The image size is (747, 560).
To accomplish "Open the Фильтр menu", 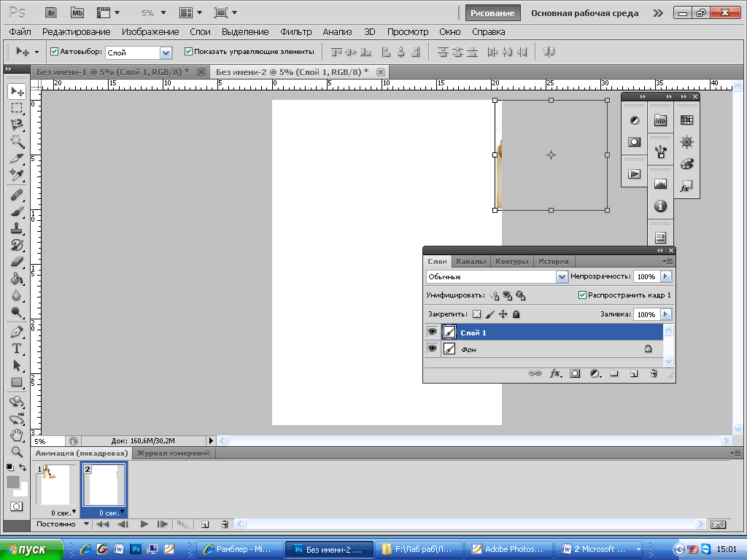I will click(296, 32).
